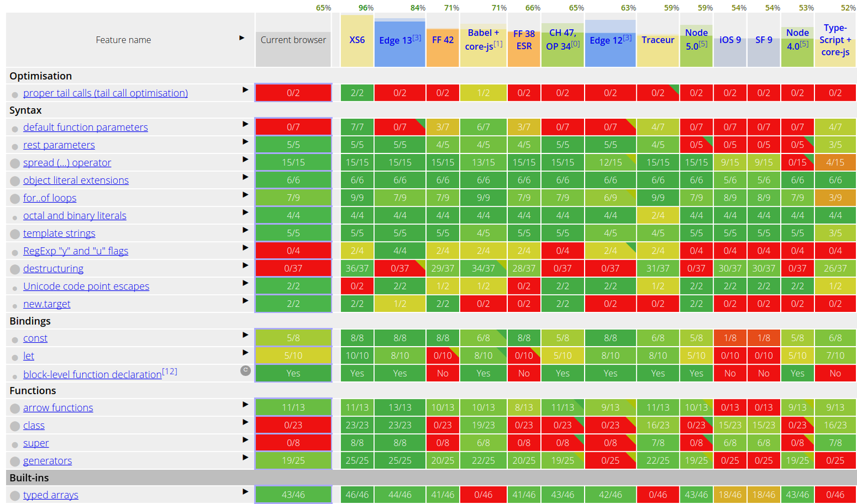The height and width of the screenshot is (504, 857).
Task: Click the grey circle icon beside generators
Action: (15, 461)
